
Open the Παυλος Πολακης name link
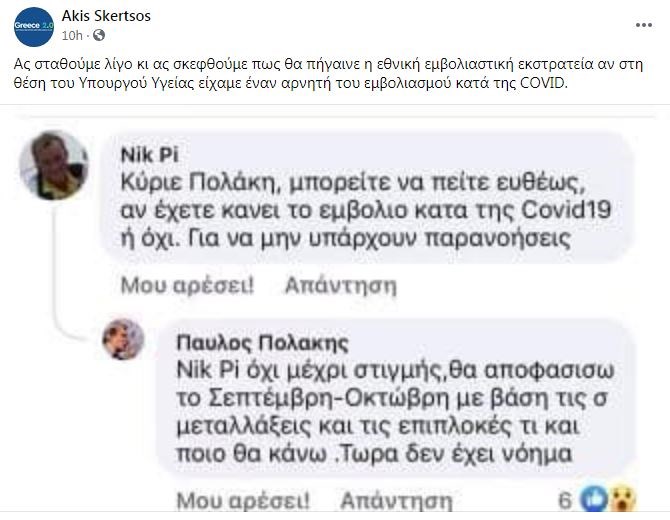262,342
